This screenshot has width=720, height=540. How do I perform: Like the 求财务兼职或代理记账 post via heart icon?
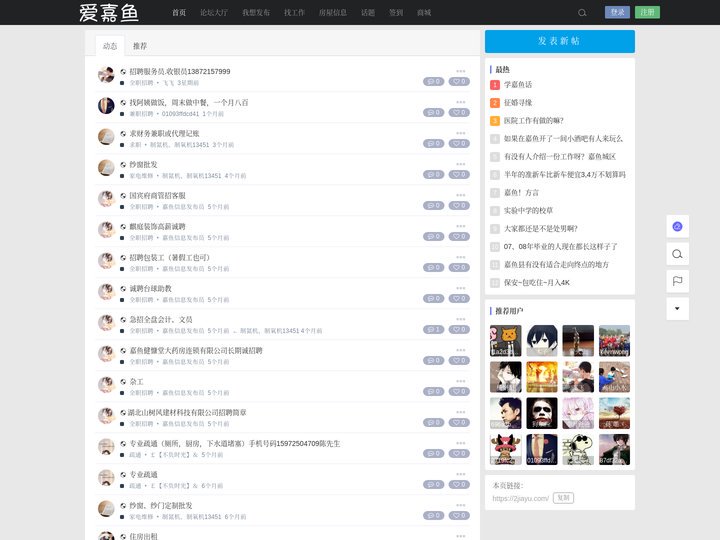[x=459, y=144]
